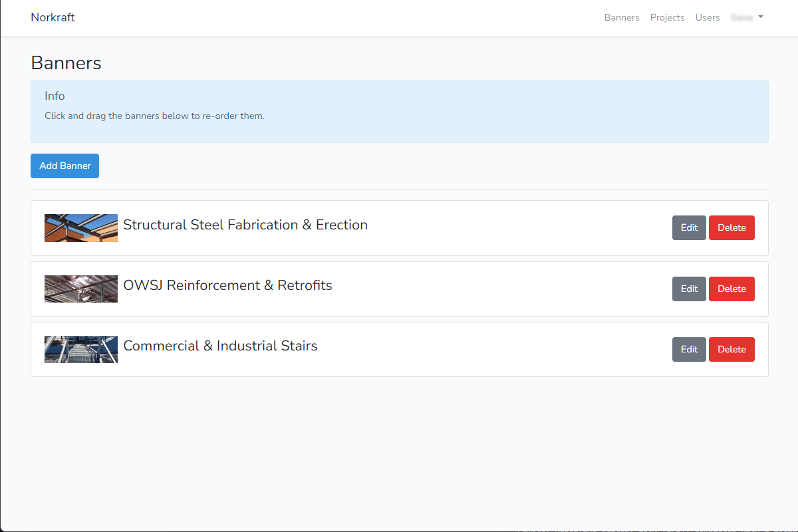This screenshot has height=532, width=798.
Task: Select the OWSJ Reinforcement banner thumbnail
Action: [x=81, y=289]
